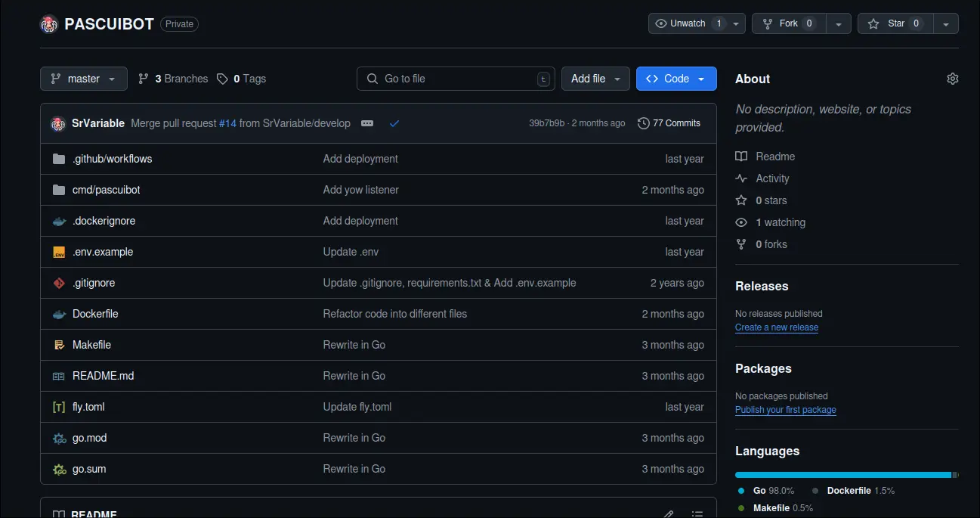Star the repository
Viewport: 980px width, 518px height.
coord(894,23)
